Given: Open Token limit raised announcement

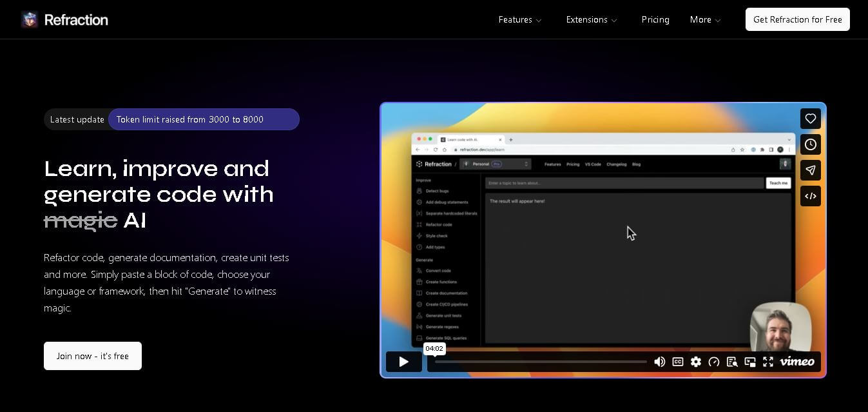Looking at the screenshot, I should [x=204, y=119].
